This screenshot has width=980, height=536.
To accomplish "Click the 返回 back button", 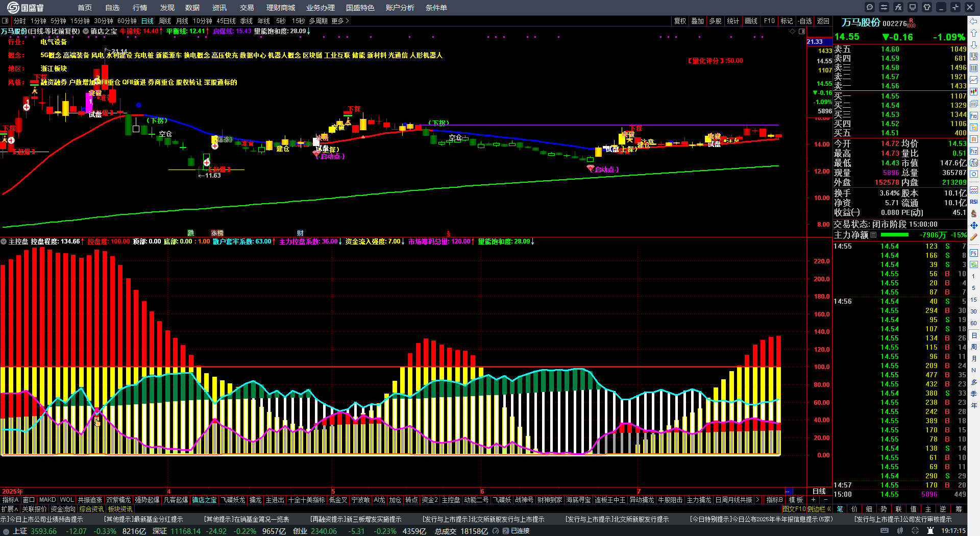I will 823,21.
